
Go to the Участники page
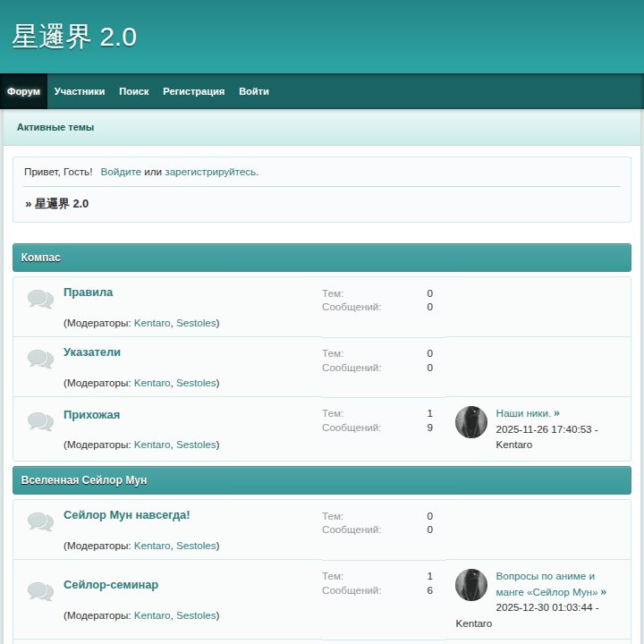point(80,91)
